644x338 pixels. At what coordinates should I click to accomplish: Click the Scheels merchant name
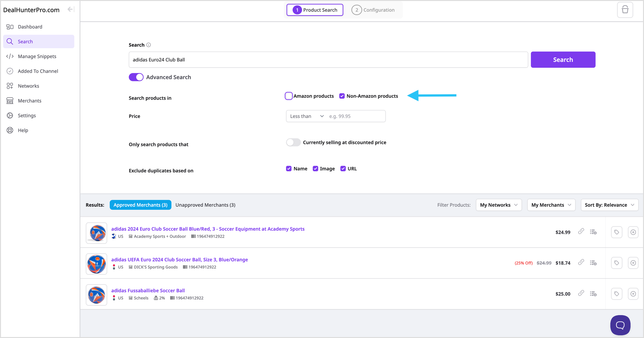pyautogui.click(x=141, y=298)
